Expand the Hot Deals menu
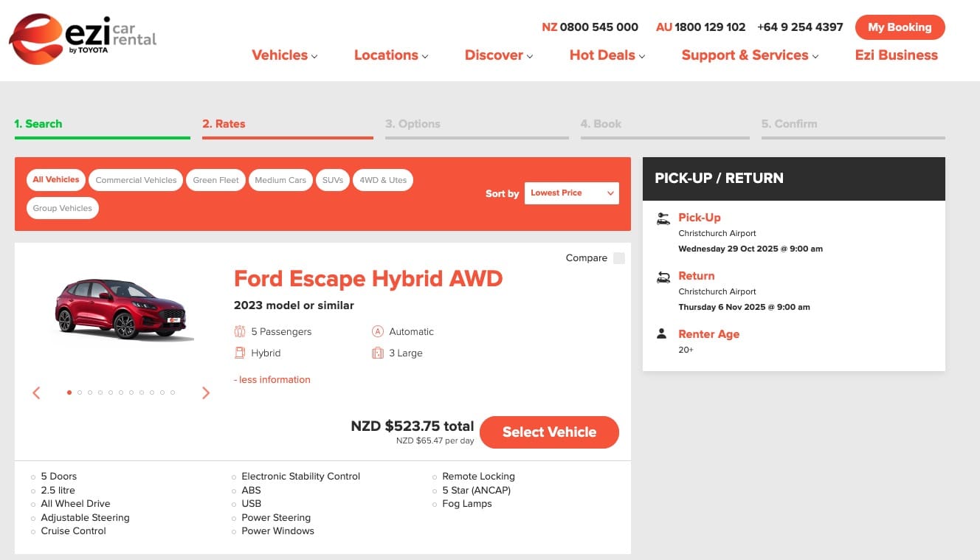The image size is (980, 560). point(607,55)
